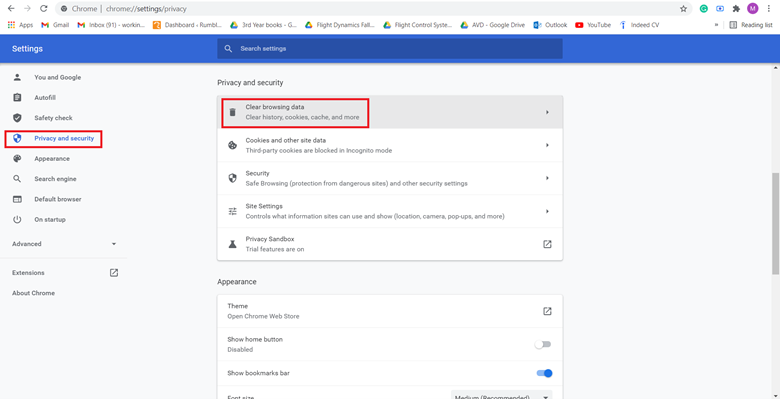Open About Chrome
Image resolution: width=780 pixels, height=399 pixels.
[x=33, y=293]
